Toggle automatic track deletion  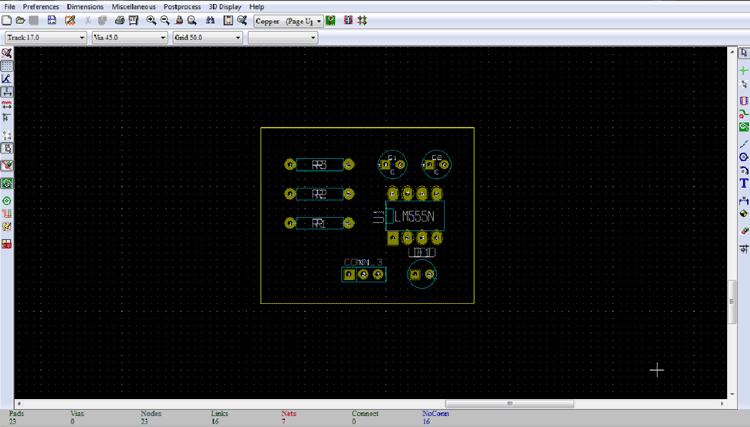pyautogui.click(x=7, y=165)
